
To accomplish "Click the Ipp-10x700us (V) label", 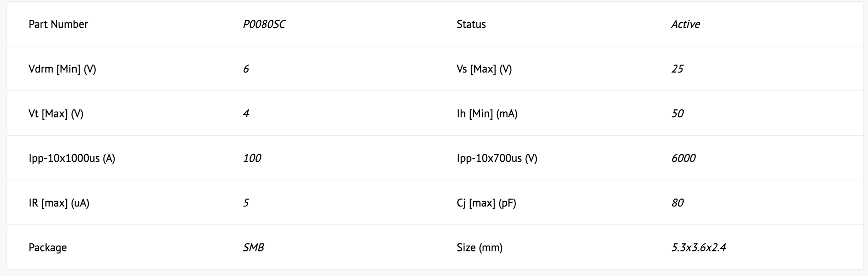I will click(x=497, y=158).
